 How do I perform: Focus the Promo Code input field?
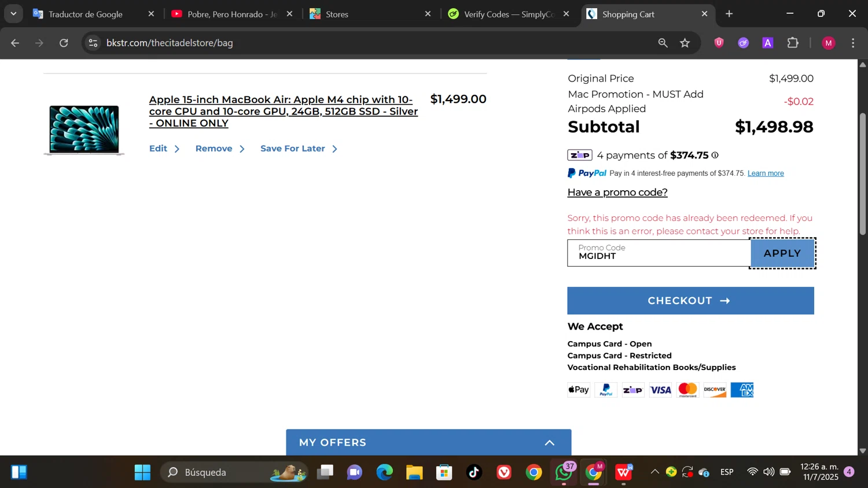pos(659,253)
